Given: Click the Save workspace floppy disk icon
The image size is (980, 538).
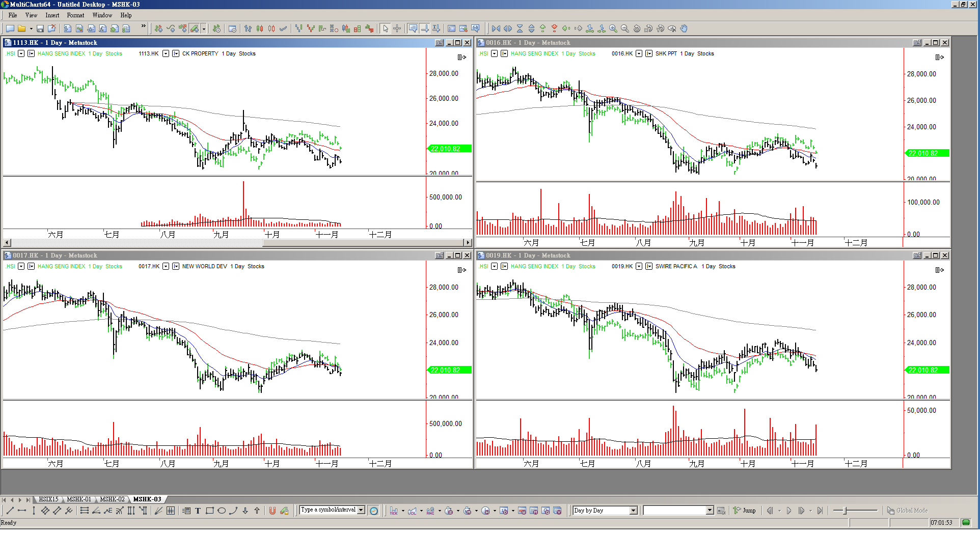Looking at the screenshot, I should [40, 29].
